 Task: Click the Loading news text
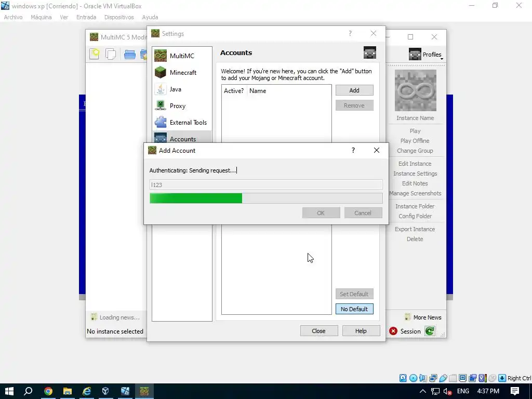click(x=119, y=317)
